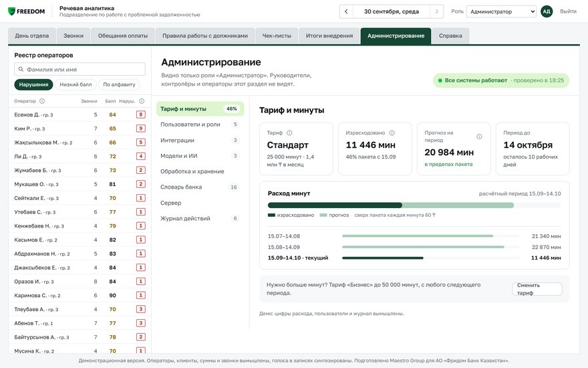Screen dimensions: 588x368
Task: Select operator row Сейткали Е.
Action: pyautogui.click(x=80, y=198)
